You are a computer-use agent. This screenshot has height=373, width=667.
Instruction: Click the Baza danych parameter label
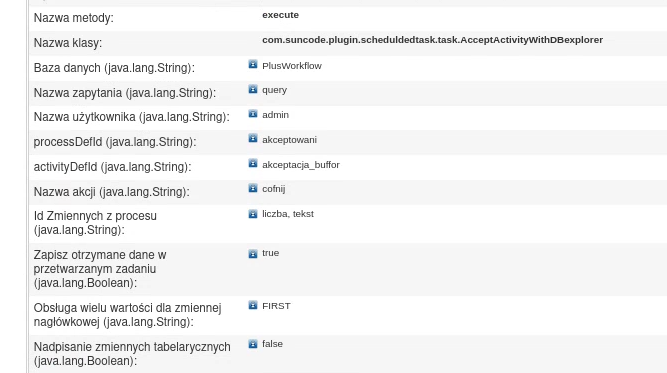(114, 68)
